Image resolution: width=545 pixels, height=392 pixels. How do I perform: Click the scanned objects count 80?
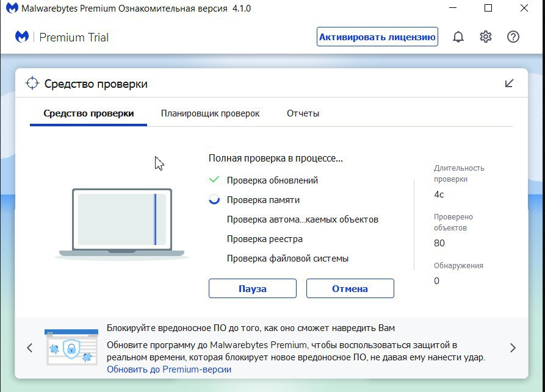click(439, 243)
